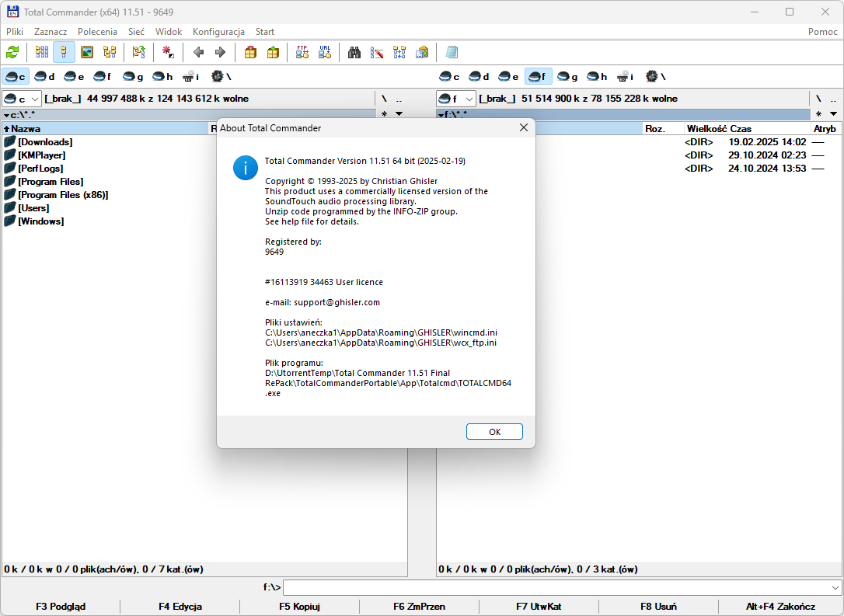Show the directory tree view icon
This screenshot has height=616, width=844.
point(110,52)
